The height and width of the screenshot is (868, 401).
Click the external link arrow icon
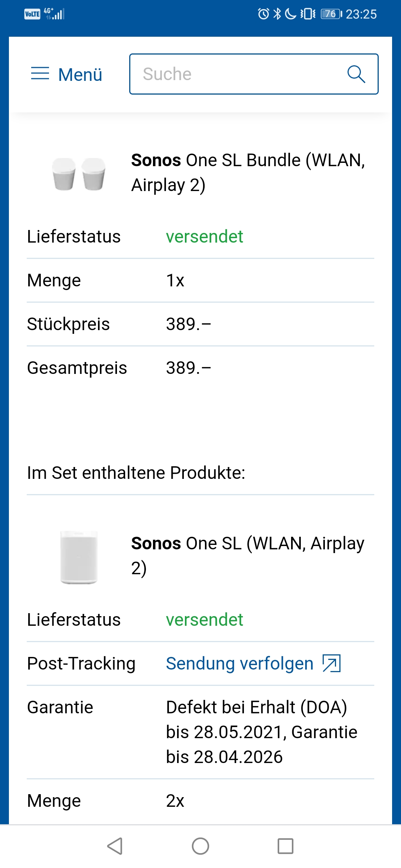pos(332,664)
